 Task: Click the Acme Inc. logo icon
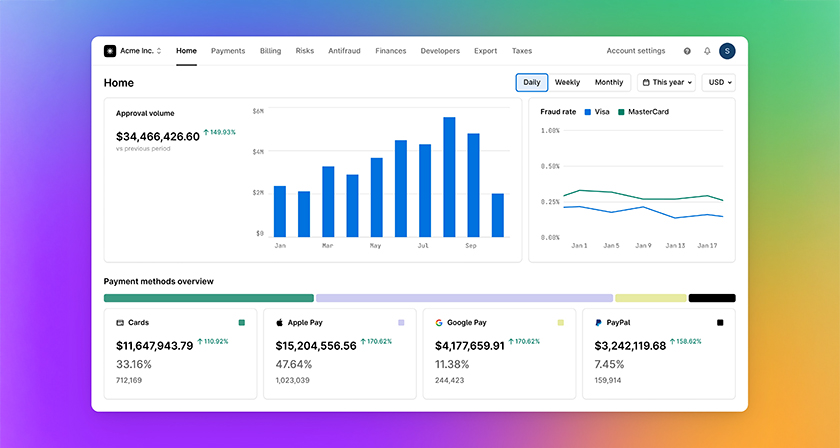110,51
